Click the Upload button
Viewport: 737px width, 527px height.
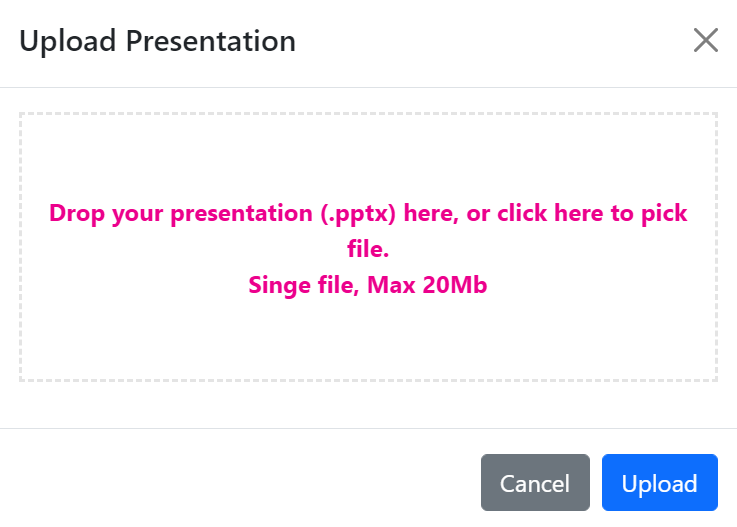659,483
